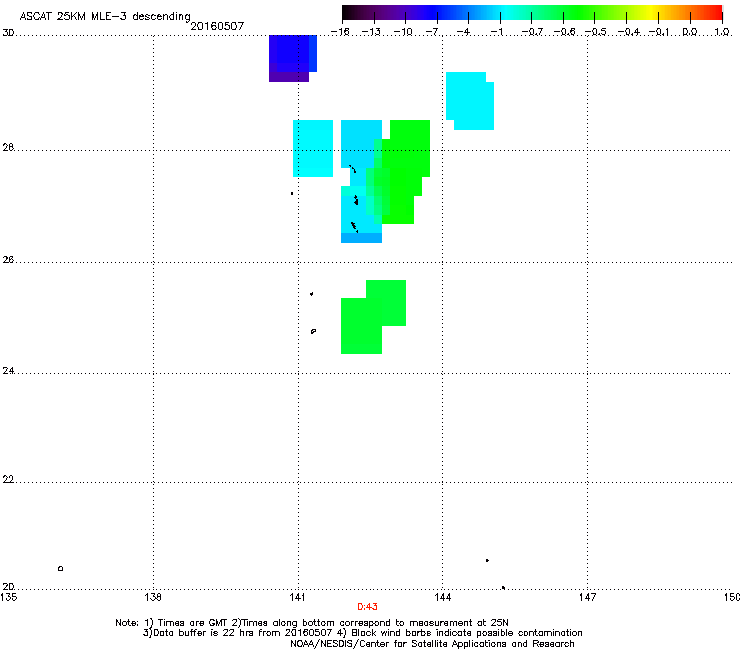Click the color scale label -0.6
Viewport: 740px width, 650px height.
(x=564, y=32)
